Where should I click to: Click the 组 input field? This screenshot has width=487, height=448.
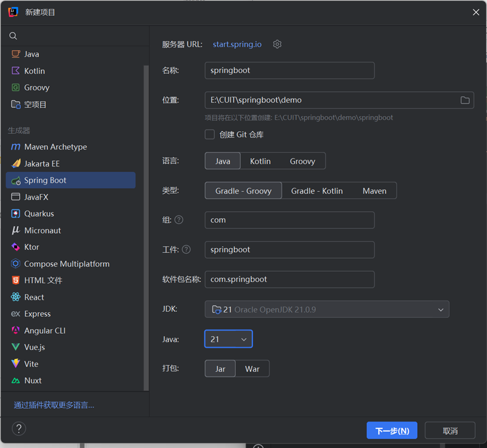coord(290,220)
